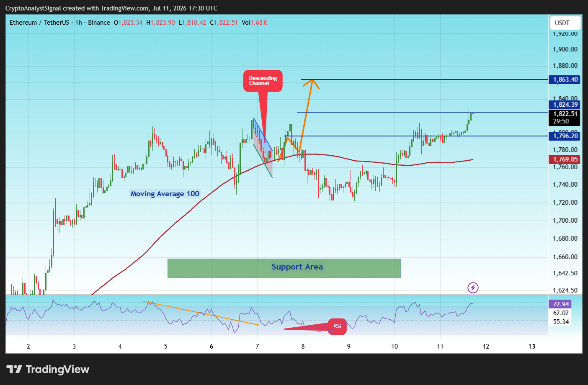This screenshot has height=385, width=588.
Task: Click the open value O1,823.34
Action: point(128,23)
